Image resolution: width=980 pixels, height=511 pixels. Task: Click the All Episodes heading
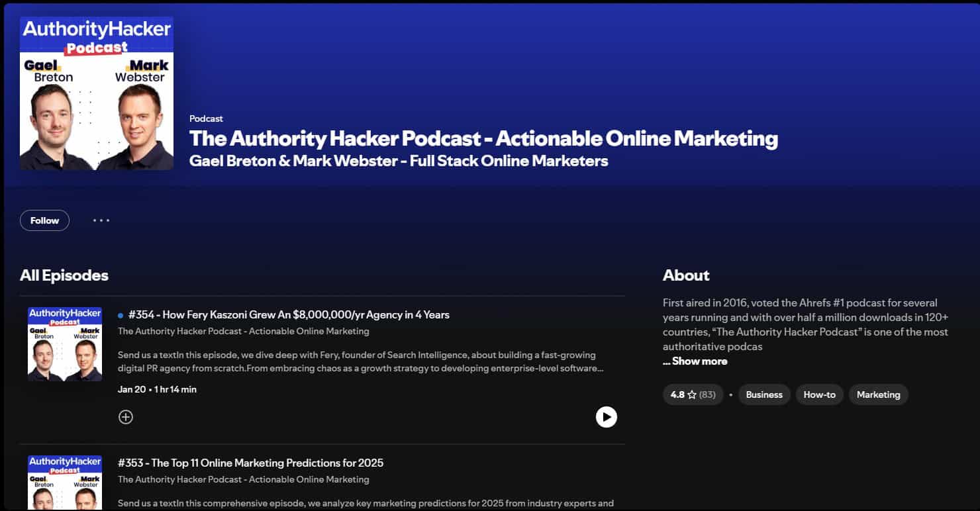coord(64,275)
